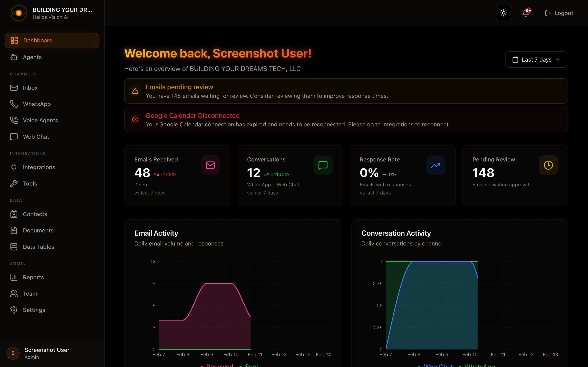Screen dimensions: 588x367
Task: Open the Last 7 days date range selector
Action: [536, 60]
